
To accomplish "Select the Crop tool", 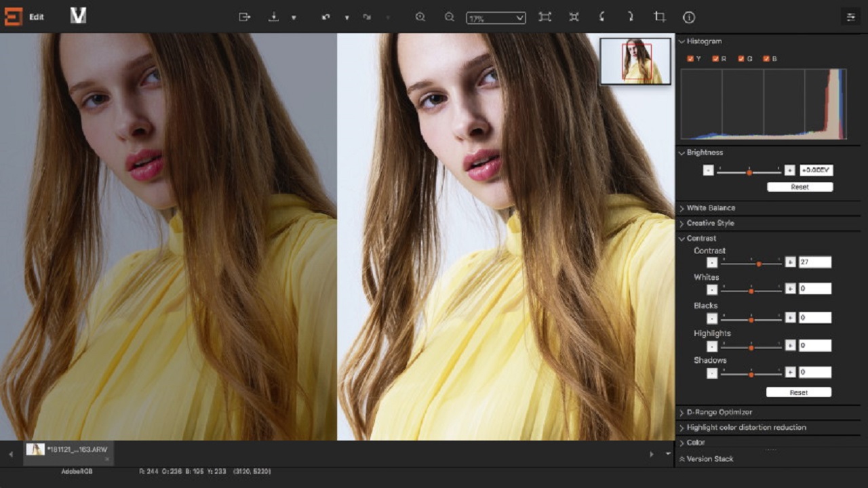I will point(658,17).
